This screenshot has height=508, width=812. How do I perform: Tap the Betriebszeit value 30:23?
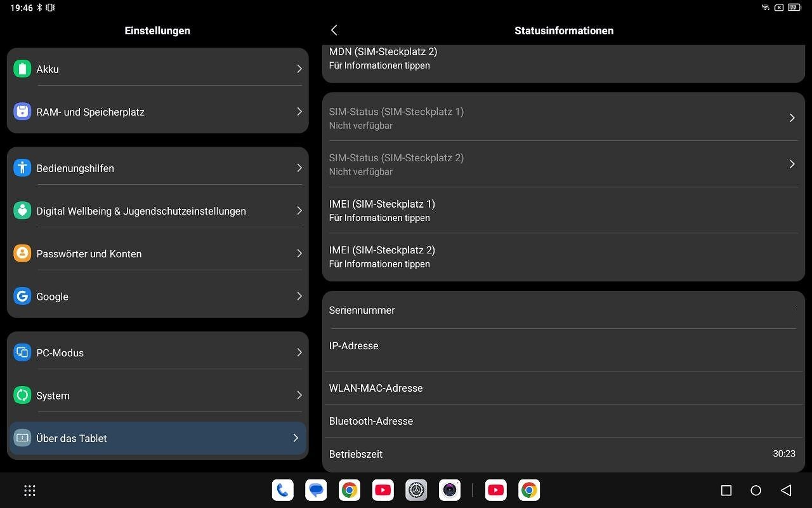(784, 453)
